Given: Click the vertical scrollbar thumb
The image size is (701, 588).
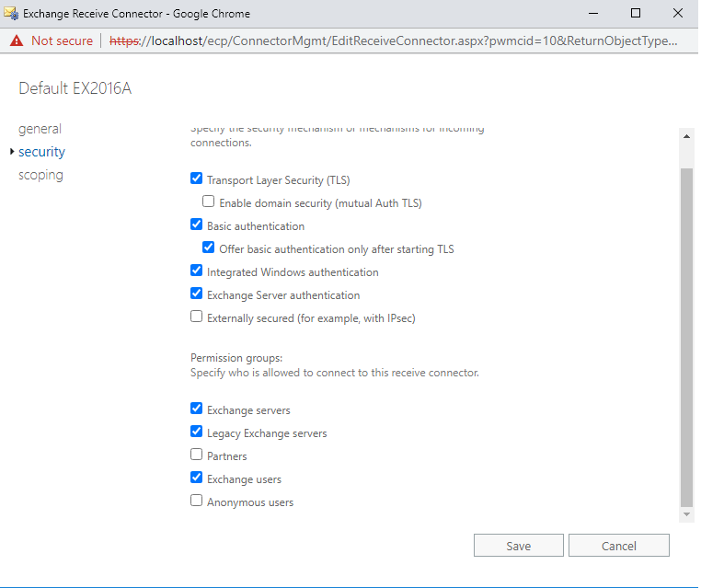Looking at the screenshot, I should [x=686, y=338].
